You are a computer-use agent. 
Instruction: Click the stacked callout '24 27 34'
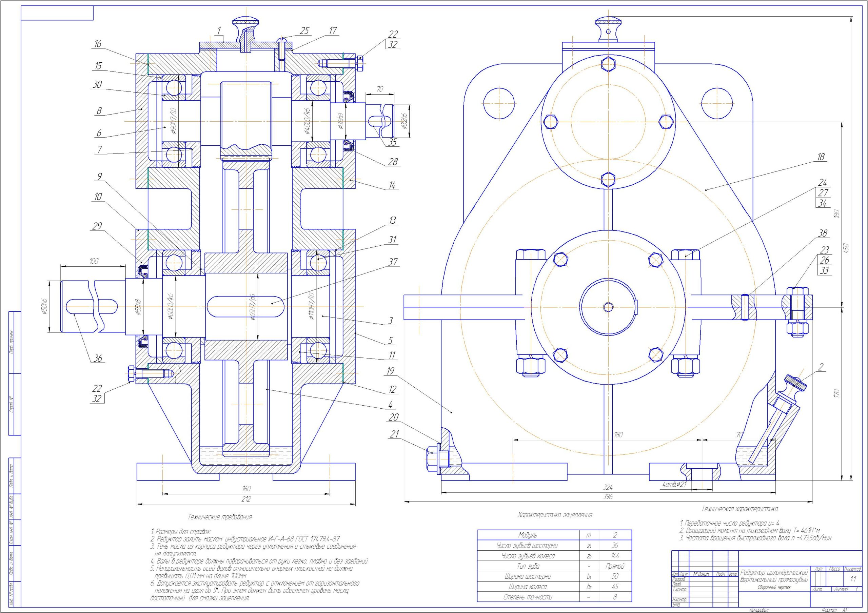[822, 192]
